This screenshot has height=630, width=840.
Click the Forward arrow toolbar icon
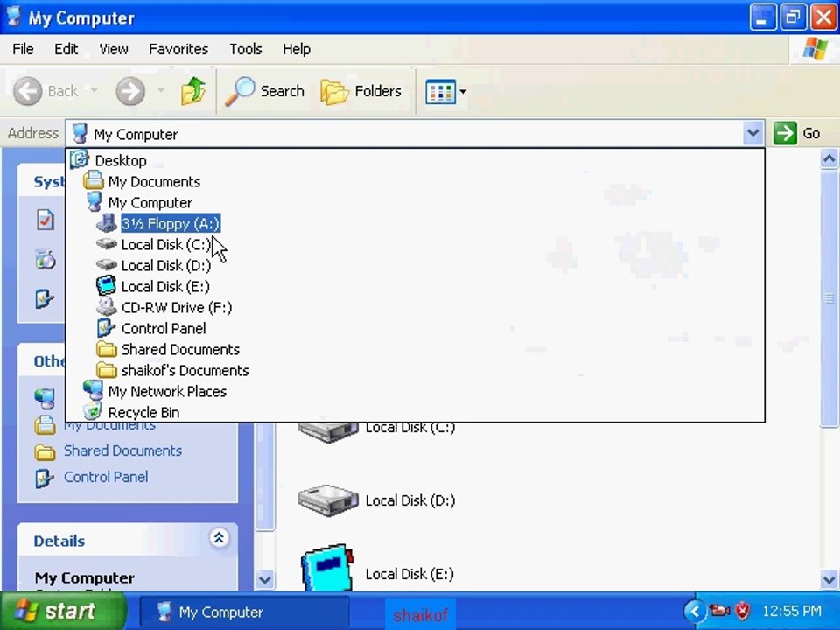(x=130, y=91)
